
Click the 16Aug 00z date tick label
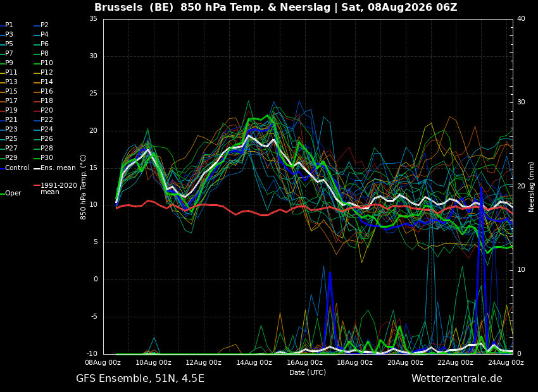tap(304, 362)
